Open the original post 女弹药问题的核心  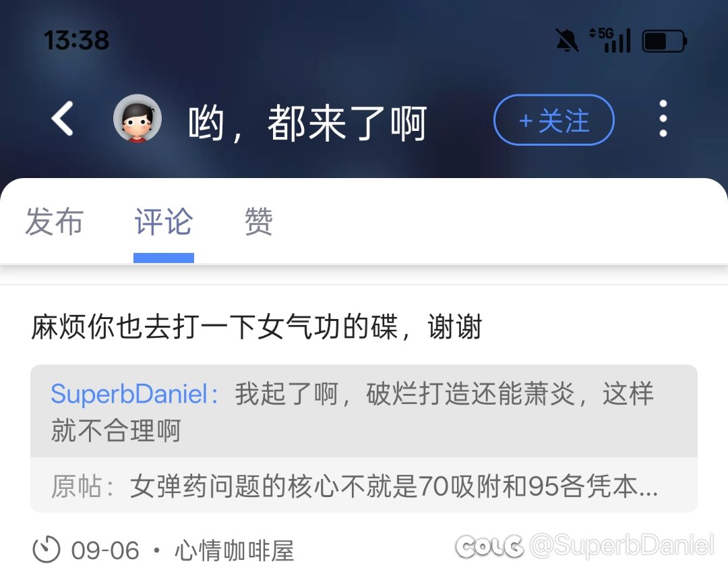364,485
